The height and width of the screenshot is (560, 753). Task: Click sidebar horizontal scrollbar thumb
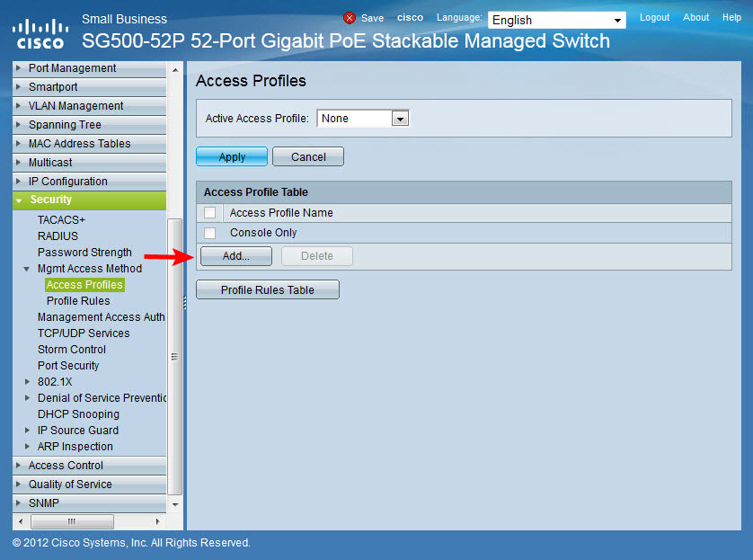tap(72, 521)
